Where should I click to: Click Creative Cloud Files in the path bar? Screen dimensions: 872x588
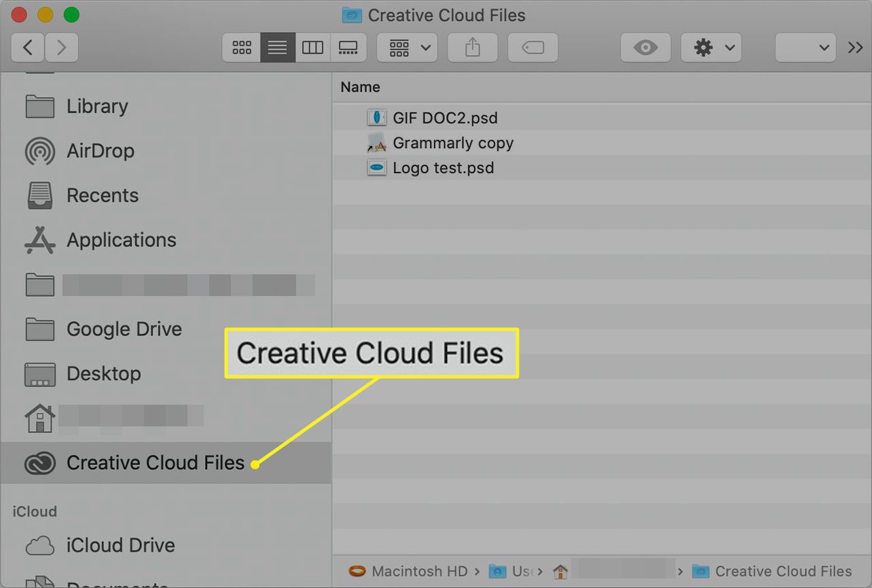coord(771,571)
